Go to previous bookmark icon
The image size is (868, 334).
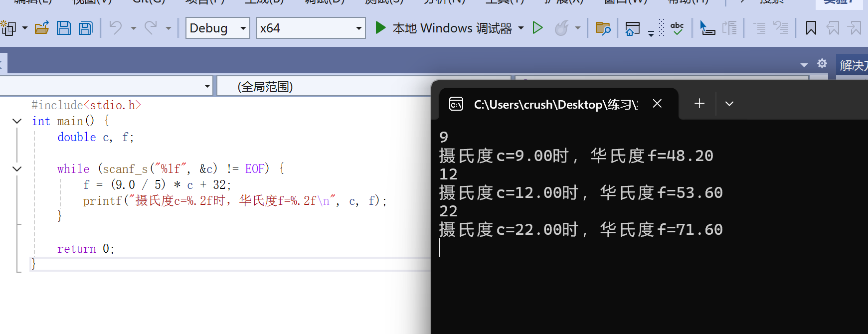833,28
